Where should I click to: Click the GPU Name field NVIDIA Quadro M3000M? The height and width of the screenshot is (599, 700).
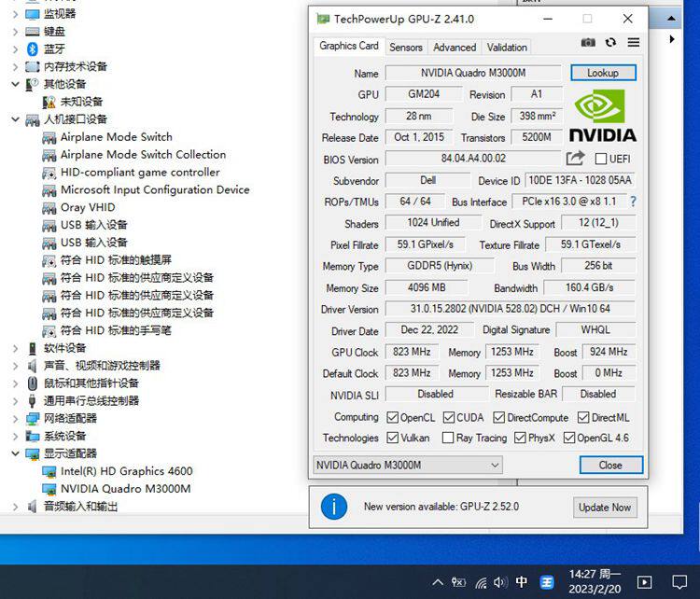coord(473,73)
